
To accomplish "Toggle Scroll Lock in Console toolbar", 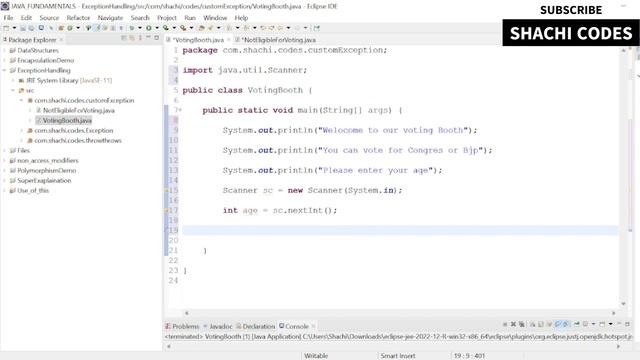I will coord(541,324).
